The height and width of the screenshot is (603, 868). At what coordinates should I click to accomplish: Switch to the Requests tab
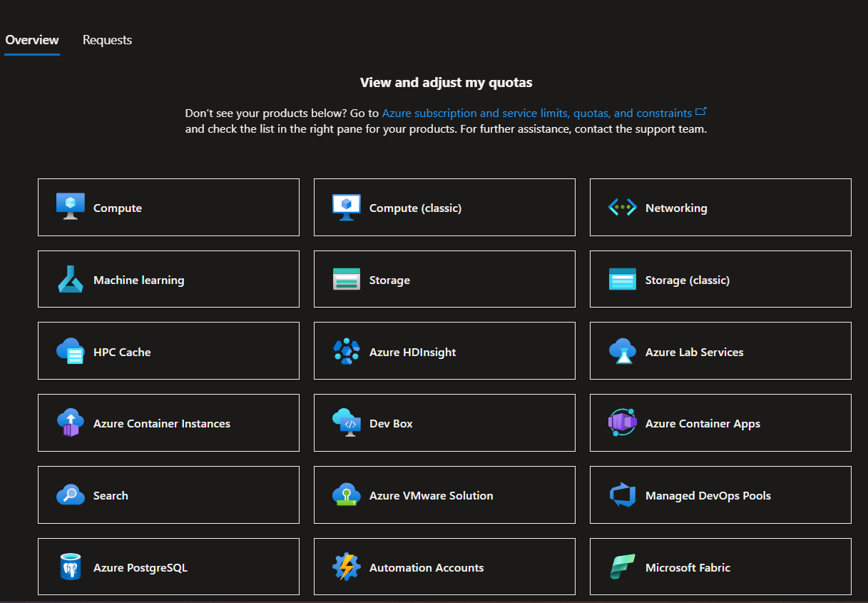pyautogui.click(x=107, y=40)
